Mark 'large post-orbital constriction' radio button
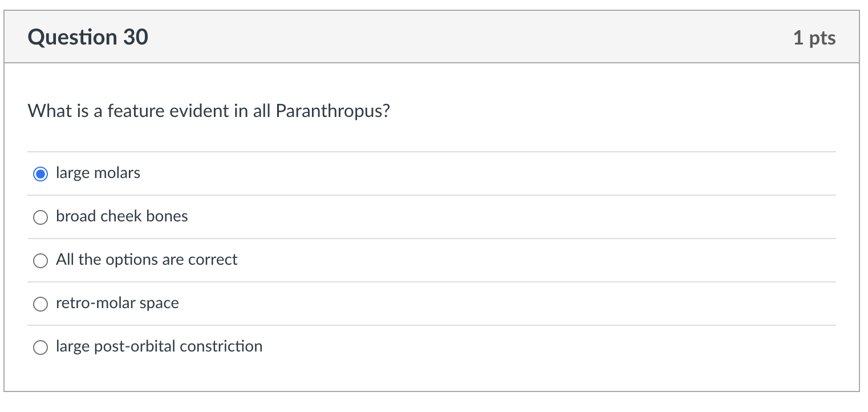Image resolution: width=868 pixels, height=412 pixels. click(40, 348)
